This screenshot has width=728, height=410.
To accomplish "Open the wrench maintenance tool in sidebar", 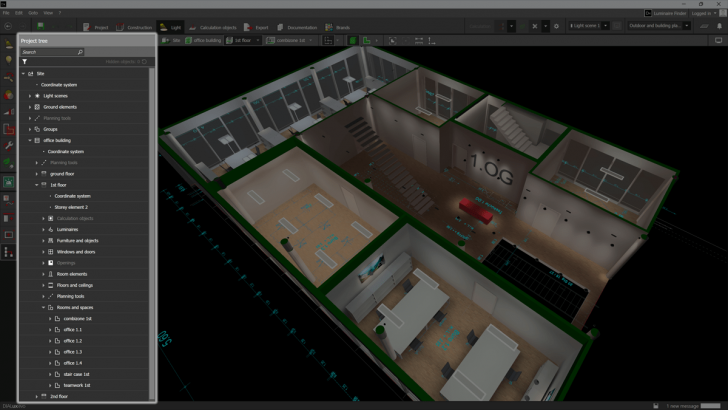I will (x=8, y=145).
